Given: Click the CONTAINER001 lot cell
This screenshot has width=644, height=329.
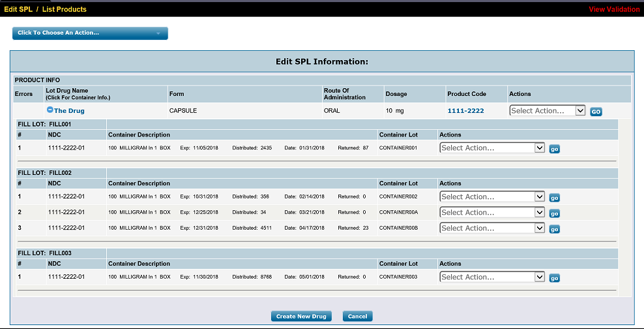Looking at the screenshot, I should [407, 148].
